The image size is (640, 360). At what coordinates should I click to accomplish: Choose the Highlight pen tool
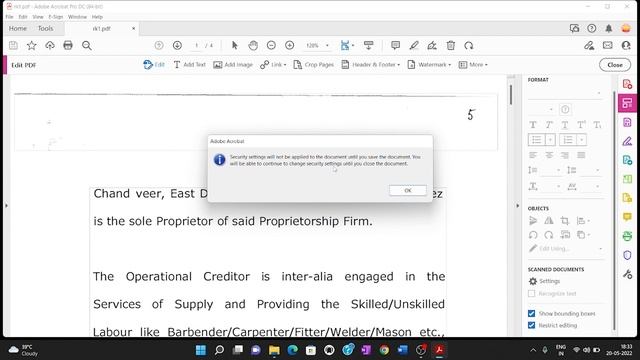414,45
